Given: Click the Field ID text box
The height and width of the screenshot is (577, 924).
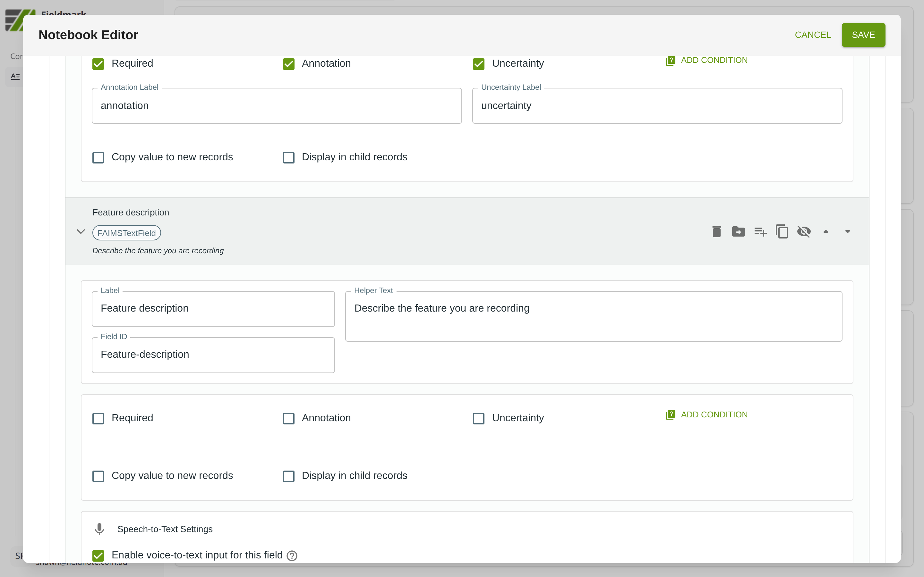Looking at the screenshot, I should (x=213, y=355).
